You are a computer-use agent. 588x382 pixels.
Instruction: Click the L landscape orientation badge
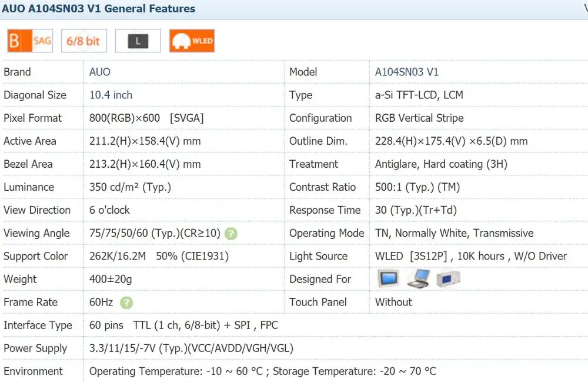pos(138,41)
